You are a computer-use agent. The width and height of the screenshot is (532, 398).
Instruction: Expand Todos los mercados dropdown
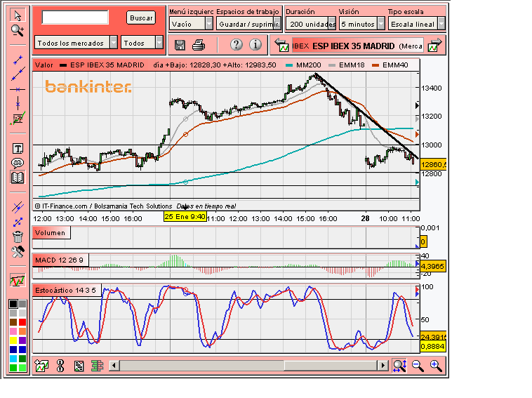[114, 43]
